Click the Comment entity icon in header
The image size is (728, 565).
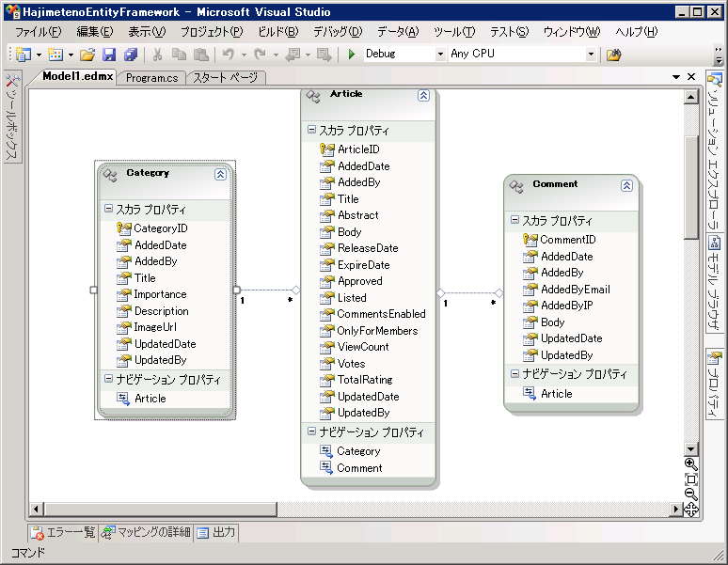coord(516,186)
